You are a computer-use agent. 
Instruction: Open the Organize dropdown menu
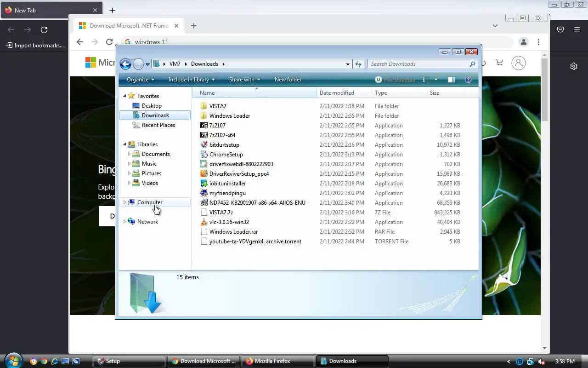(141, 80)
